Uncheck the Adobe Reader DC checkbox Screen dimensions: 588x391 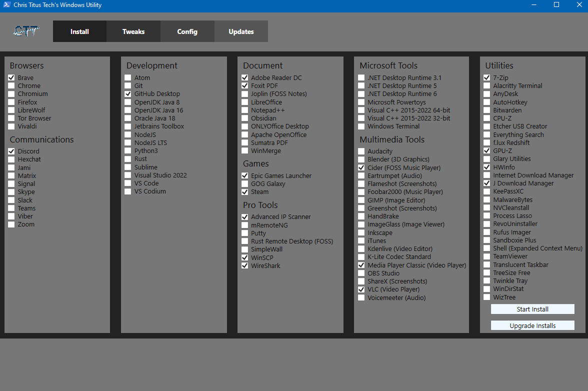point(244,77)
